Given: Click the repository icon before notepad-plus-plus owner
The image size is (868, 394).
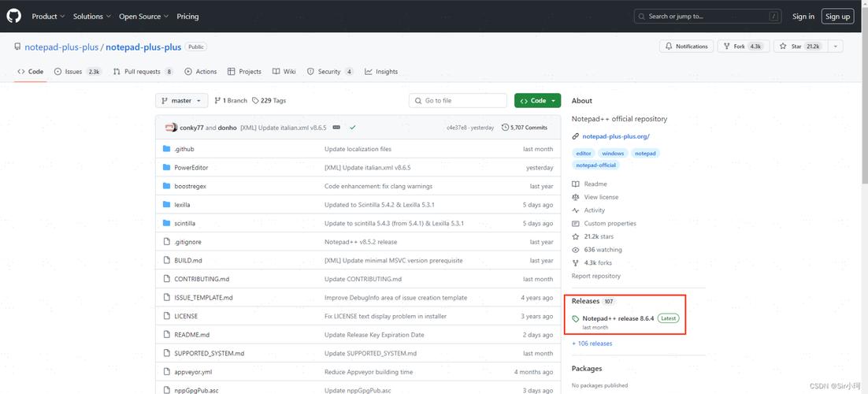Looking at the screenshot, I should [17, 47].
